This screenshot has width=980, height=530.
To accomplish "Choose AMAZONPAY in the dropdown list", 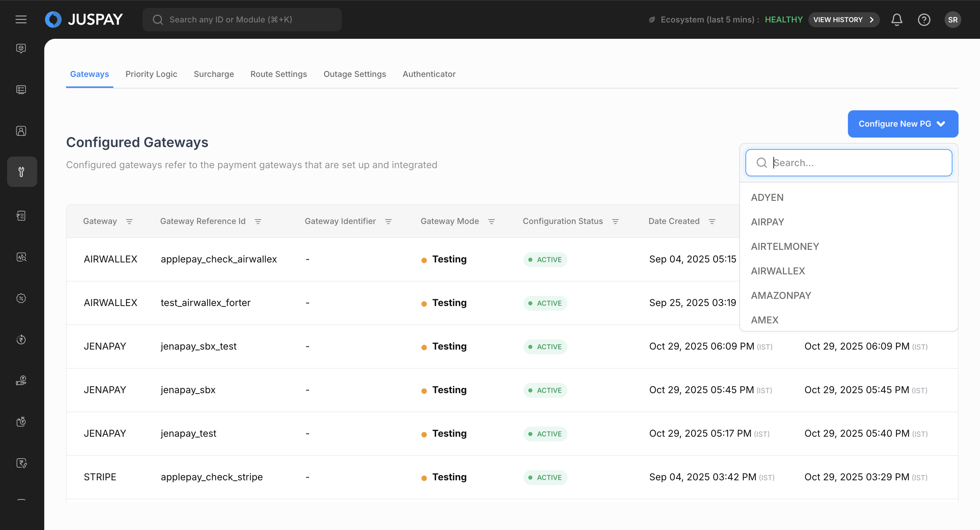I will tap(781, 295).
